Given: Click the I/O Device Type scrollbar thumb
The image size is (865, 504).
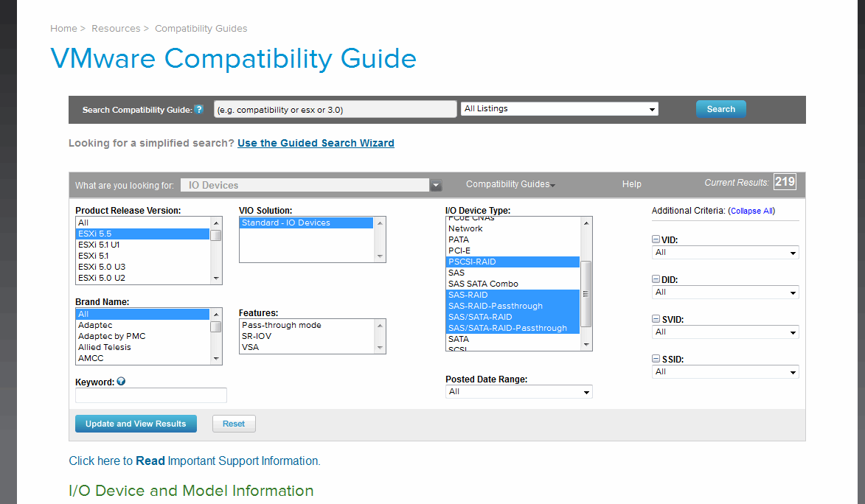Looking at the screenshot, I should (586, 294).
